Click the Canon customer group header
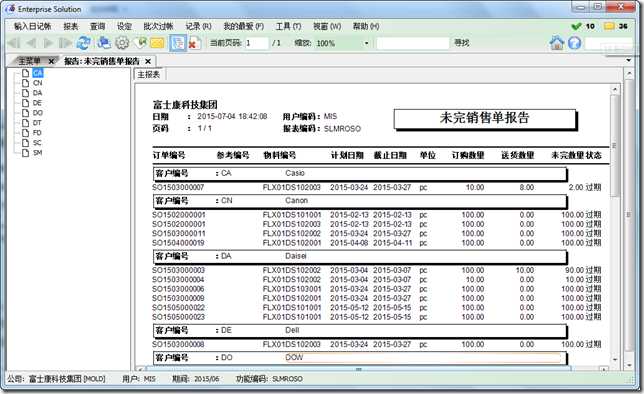This screenshot has width=644, height=394. click(360, 201)
